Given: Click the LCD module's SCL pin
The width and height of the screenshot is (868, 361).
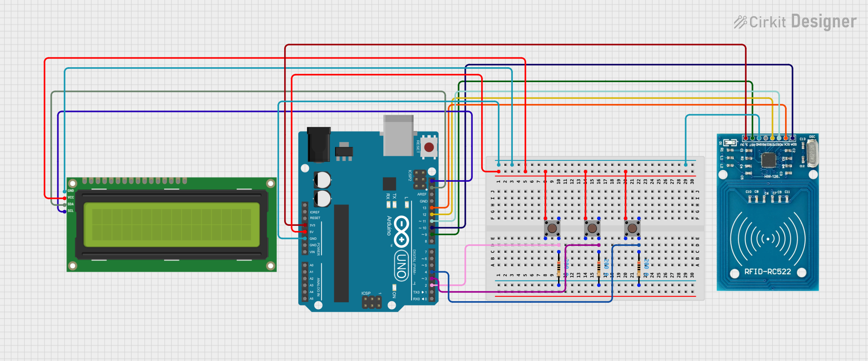Looking at the screenshot, I should click(65, 211).
